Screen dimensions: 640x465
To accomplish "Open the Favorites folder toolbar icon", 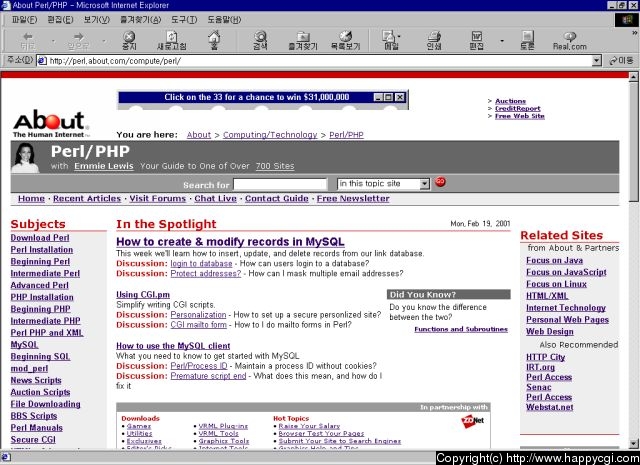I will (303, 37).
